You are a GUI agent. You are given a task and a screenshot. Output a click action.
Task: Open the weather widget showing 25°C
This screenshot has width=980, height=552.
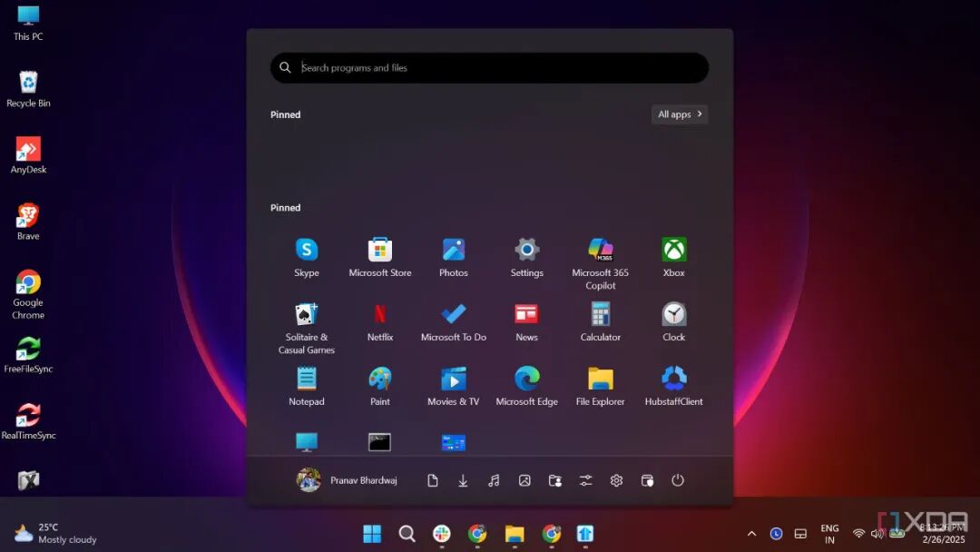[x=55, y=533]
